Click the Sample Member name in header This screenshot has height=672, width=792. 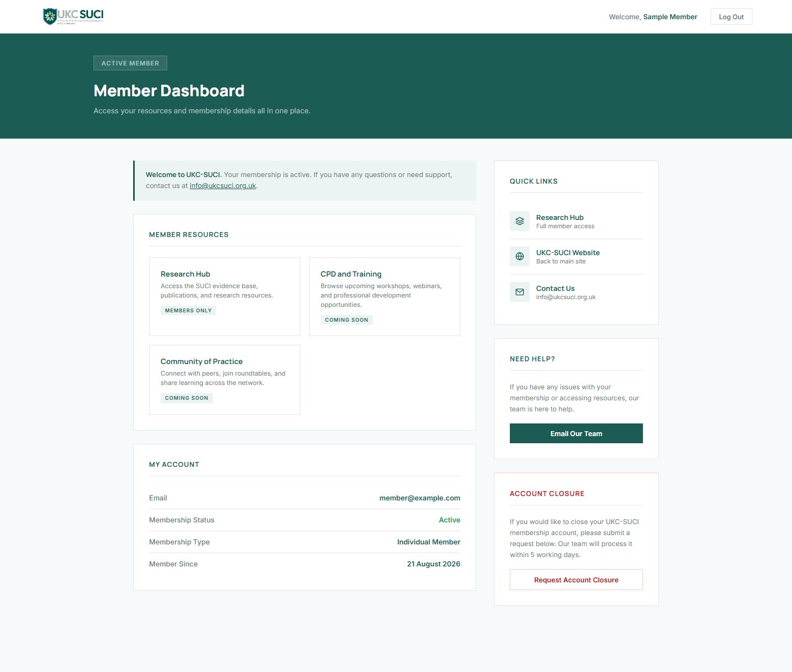(x=670, y=16)
